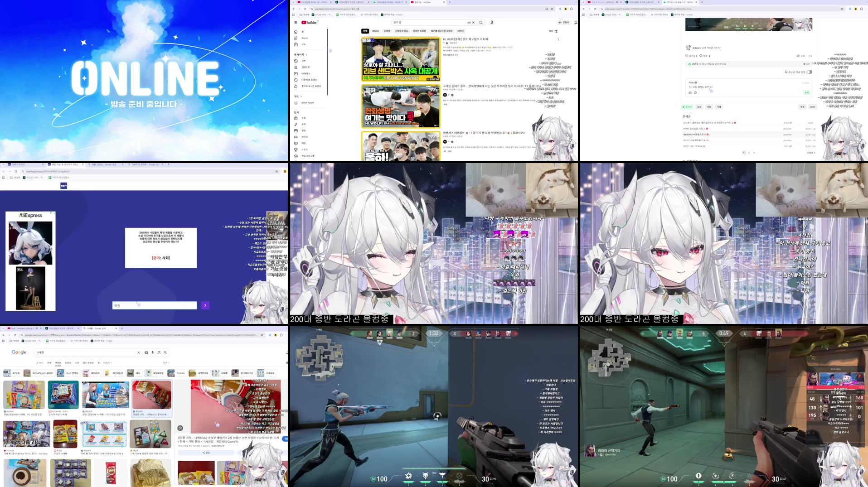868x487 pixels.
Task: Toggle the comment notification switch on the cafe page
Action: coord(810,72)
